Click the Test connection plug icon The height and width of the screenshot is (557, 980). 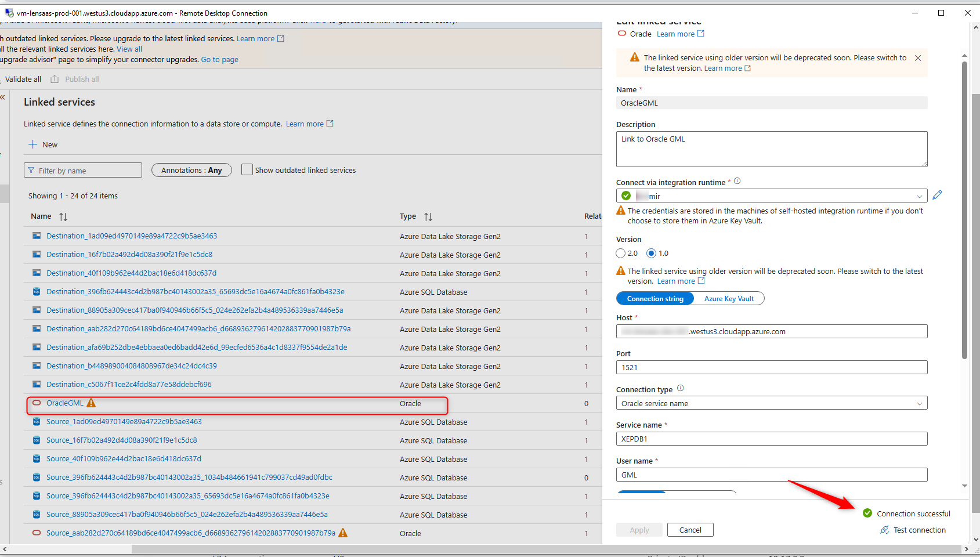coord(885,530)
